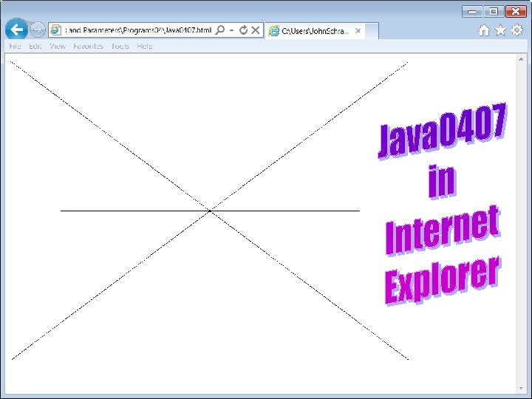Open Favorites with the star icon
The height and width of the screenshot is (399, 532).
point(500,30)
